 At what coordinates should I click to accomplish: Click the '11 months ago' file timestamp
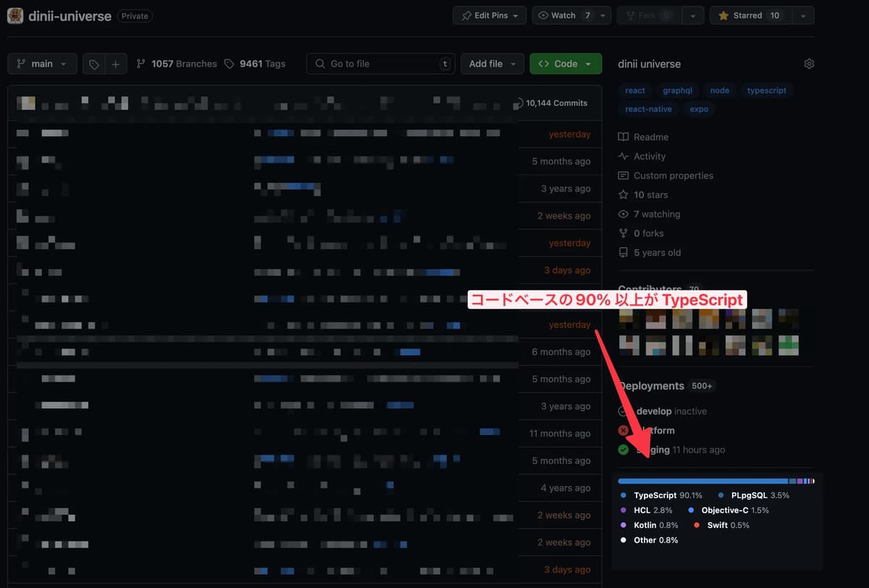560,433
